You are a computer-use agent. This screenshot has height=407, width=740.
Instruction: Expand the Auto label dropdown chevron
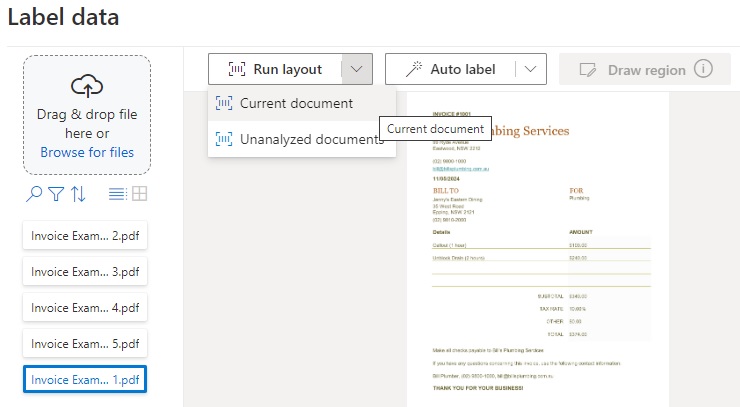(530, 69)
